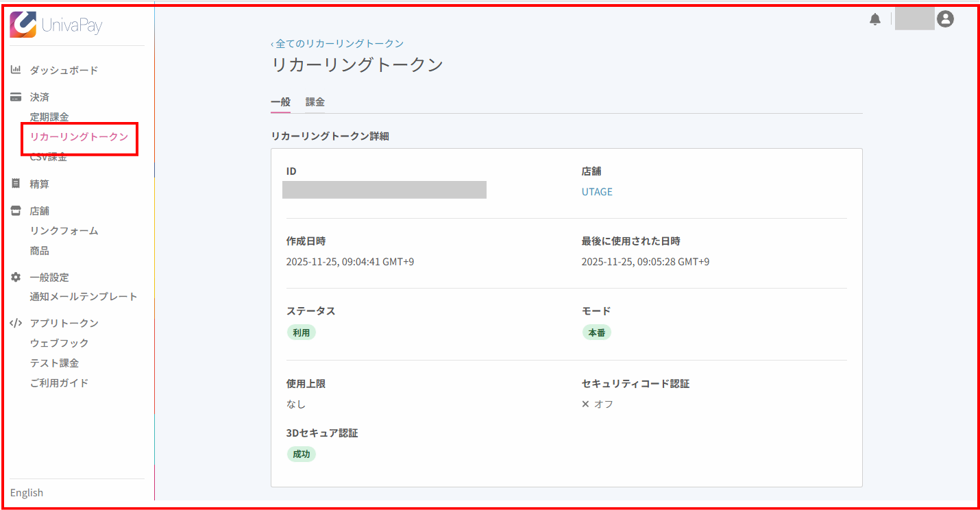Click the 精算 receipt icon
The width and height of the screenshot is (980, 510).
[x=16, y=184]
